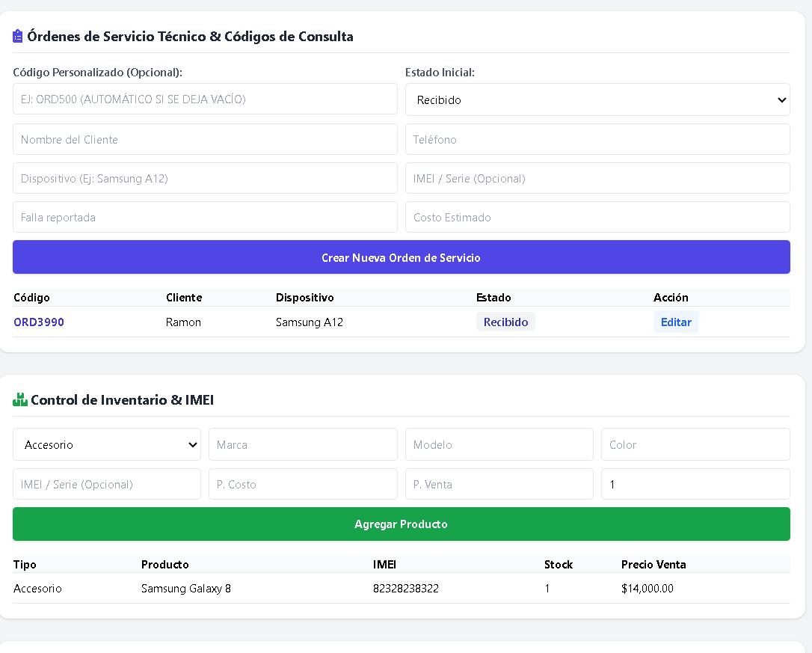The width and height of the screenshot is (812, 653).
Task: Click the Recibido status badge
Action: (x=505, y=322)
